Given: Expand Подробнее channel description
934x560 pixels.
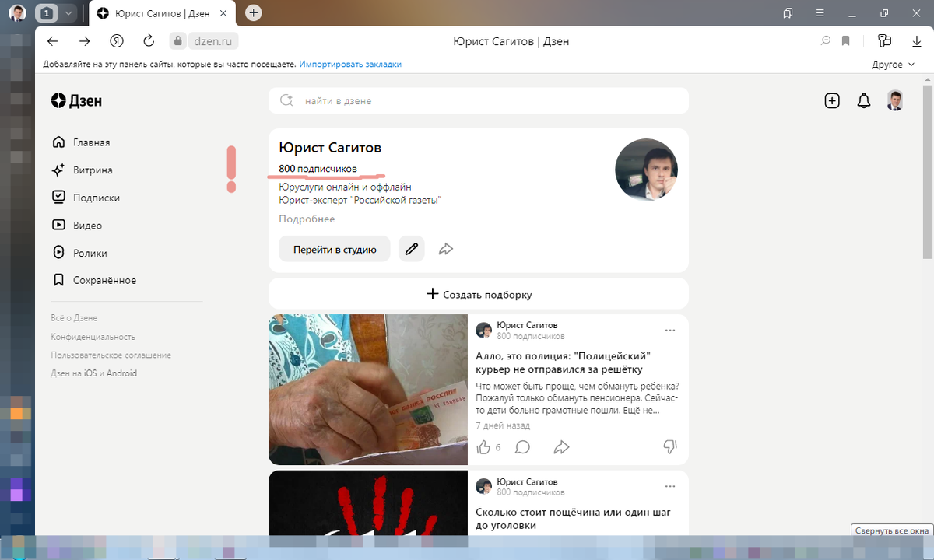Looking at the screenshot, I should click(x=307, y=219).
